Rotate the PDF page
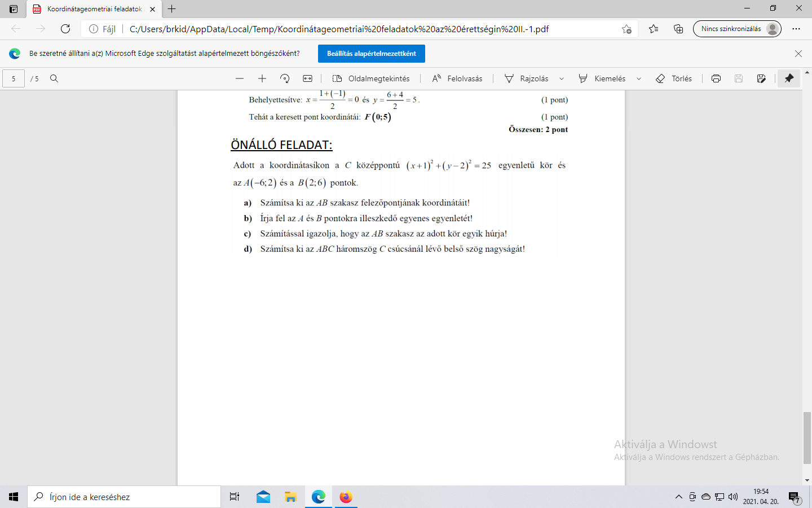Image resolution: width=812 pixels, height=508 pixels. coord(285,78)
